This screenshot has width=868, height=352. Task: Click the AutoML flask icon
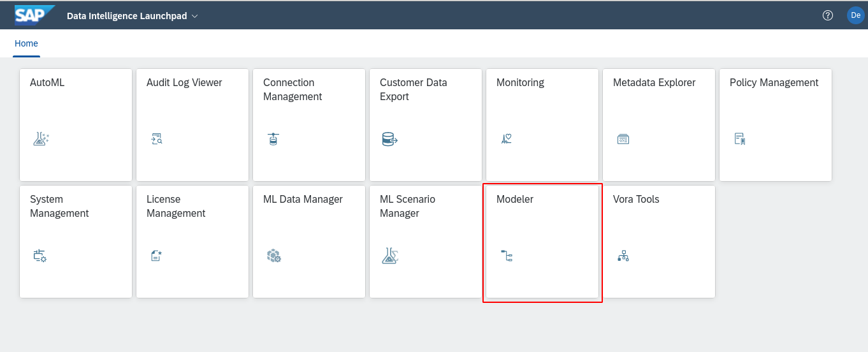(41, 139)
